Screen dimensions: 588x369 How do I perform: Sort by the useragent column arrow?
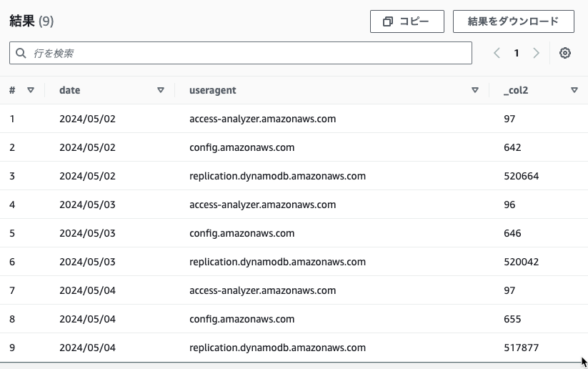474,90
